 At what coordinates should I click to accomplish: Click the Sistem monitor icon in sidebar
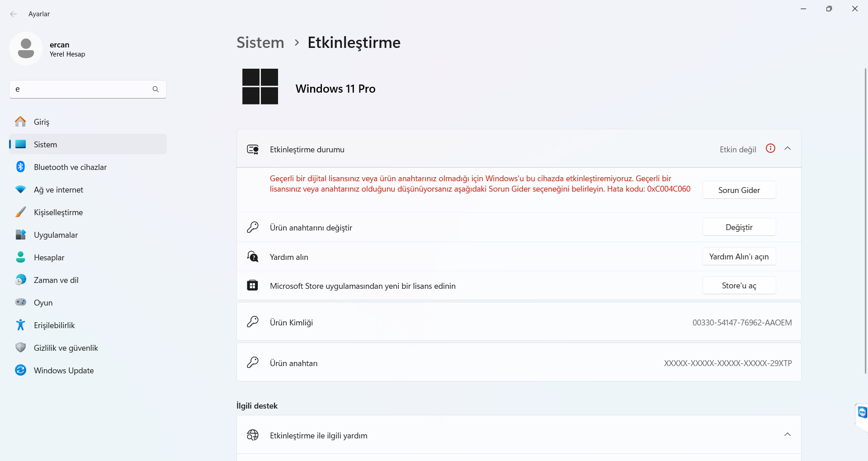point(20,144)
